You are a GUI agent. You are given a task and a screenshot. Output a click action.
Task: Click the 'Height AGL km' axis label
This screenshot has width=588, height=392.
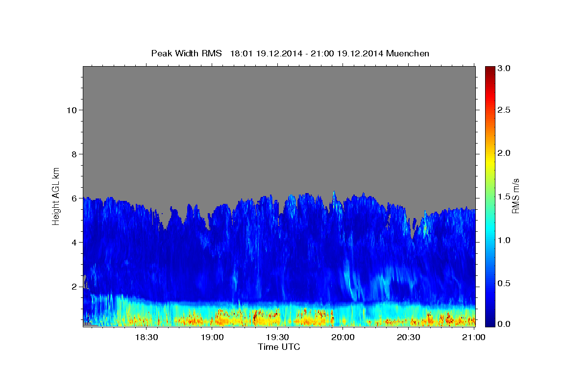coord(56,196)
